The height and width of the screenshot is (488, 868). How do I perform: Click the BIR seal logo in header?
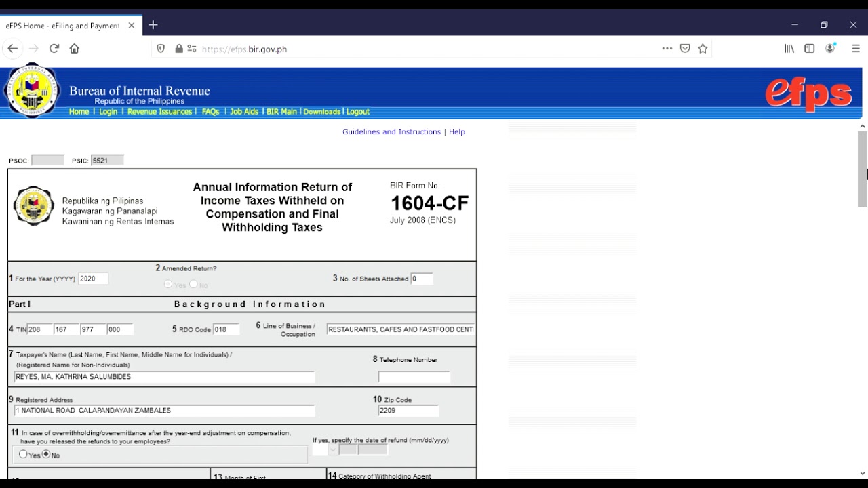32,90
